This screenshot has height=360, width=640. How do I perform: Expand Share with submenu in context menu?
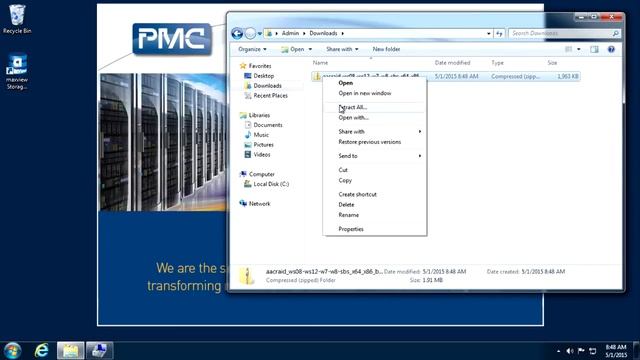[374, 131]
